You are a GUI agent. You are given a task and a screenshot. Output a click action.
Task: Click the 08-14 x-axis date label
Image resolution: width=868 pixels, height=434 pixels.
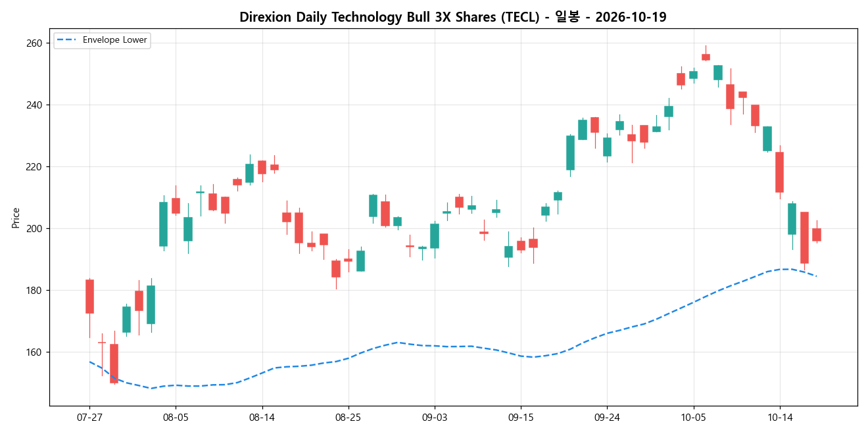click(262, 417)
